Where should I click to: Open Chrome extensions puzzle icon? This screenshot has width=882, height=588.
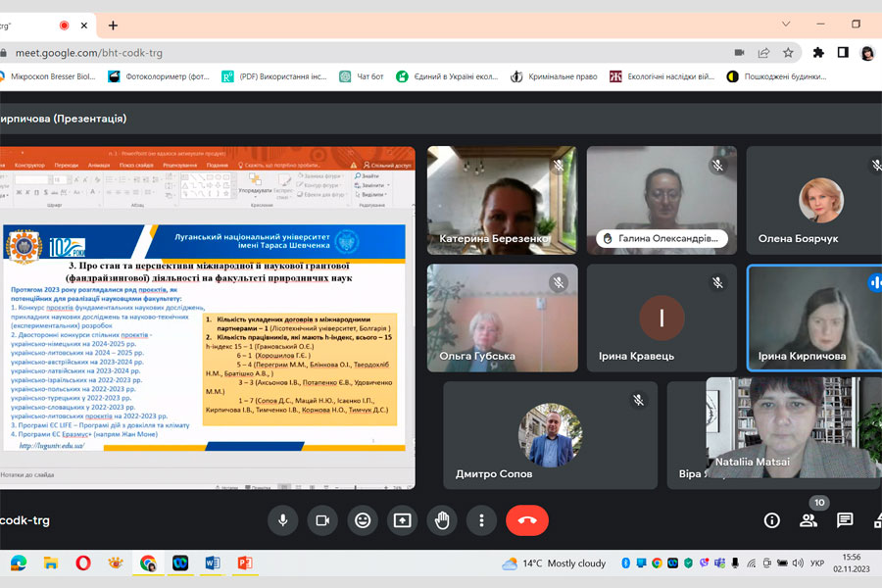click(818, 53)
